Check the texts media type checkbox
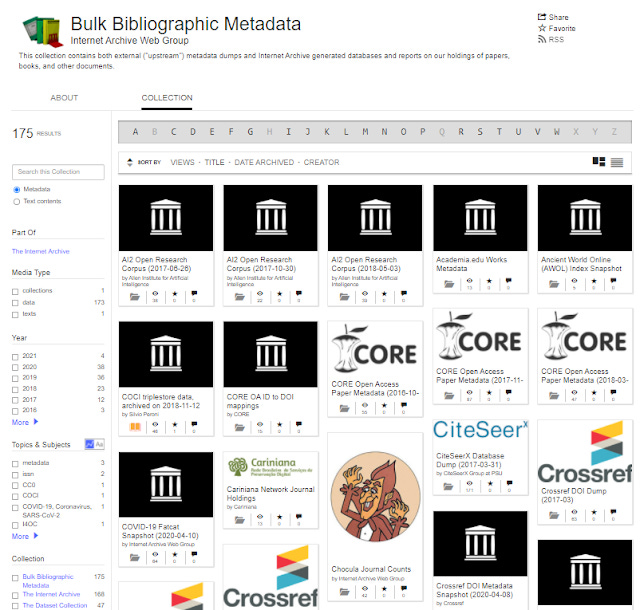 (16, 314)
